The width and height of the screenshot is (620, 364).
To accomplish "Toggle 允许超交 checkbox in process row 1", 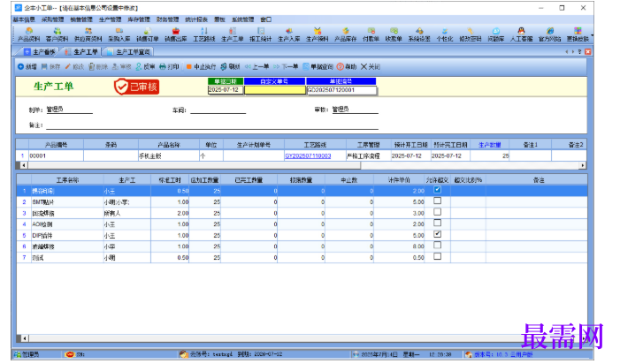I will point(437,190).
